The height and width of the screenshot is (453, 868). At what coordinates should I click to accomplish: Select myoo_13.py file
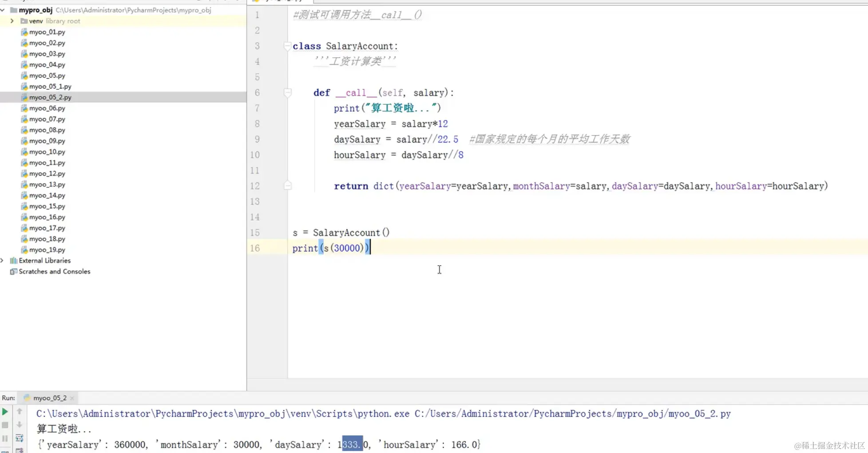(47, 184)
